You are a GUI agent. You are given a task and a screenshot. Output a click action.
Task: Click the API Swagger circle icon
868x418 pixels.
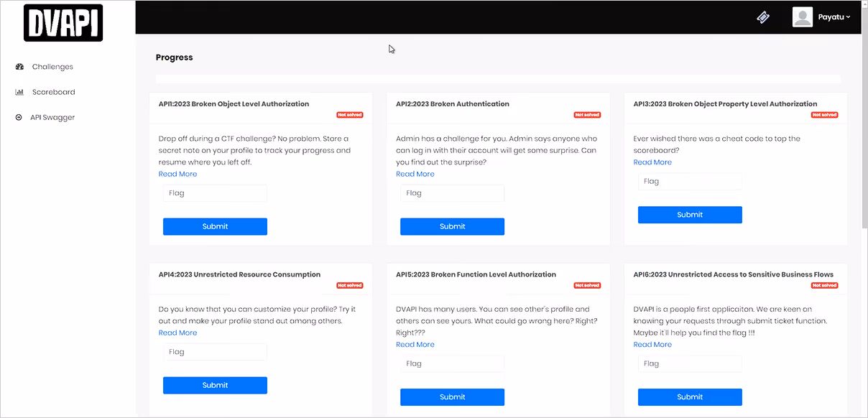click(x=19, y=117)
